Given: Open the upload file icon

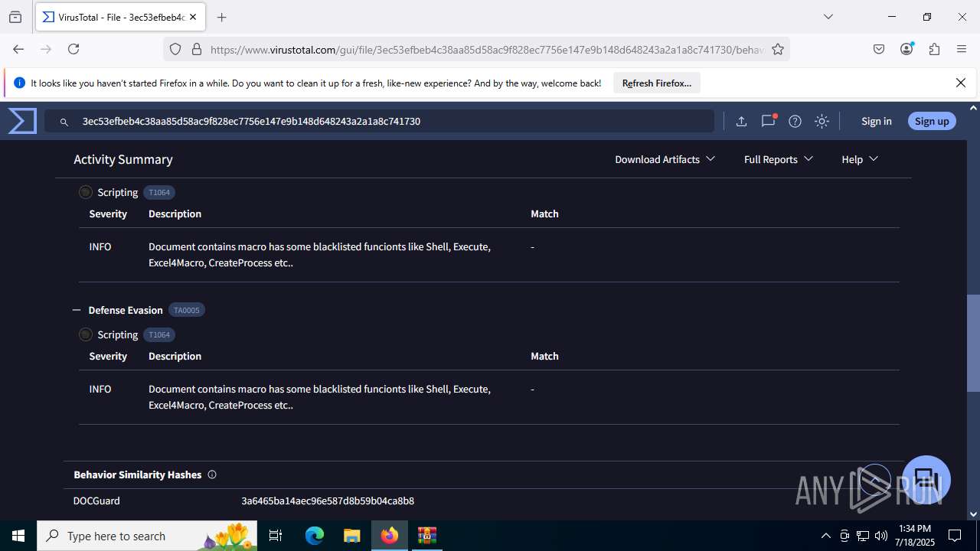Looking at the screenshot, I should tap(741, 121).
